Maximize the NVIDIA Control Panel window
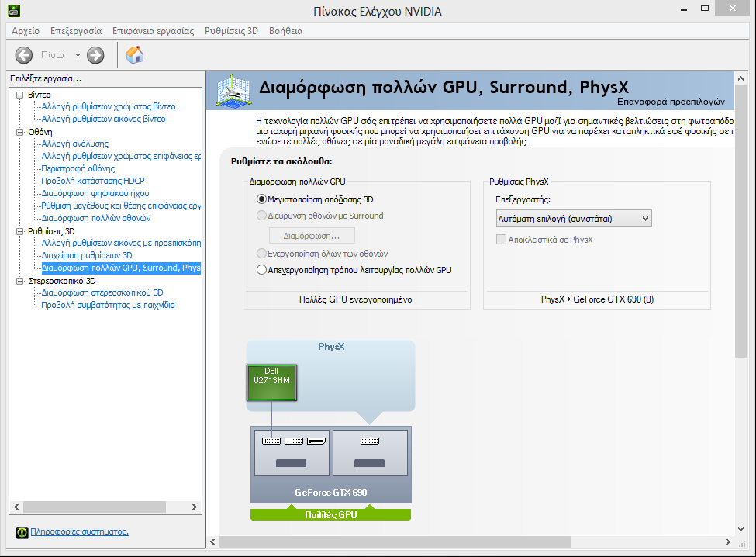Screen dimensions: 756x557 tap(705, 9)
